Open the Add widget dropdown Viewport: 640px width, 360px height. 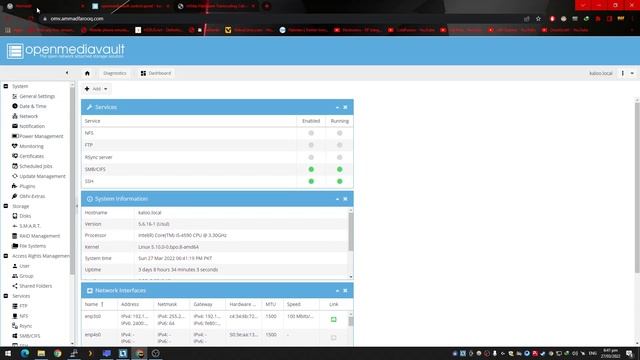click(x=96, y=89)
